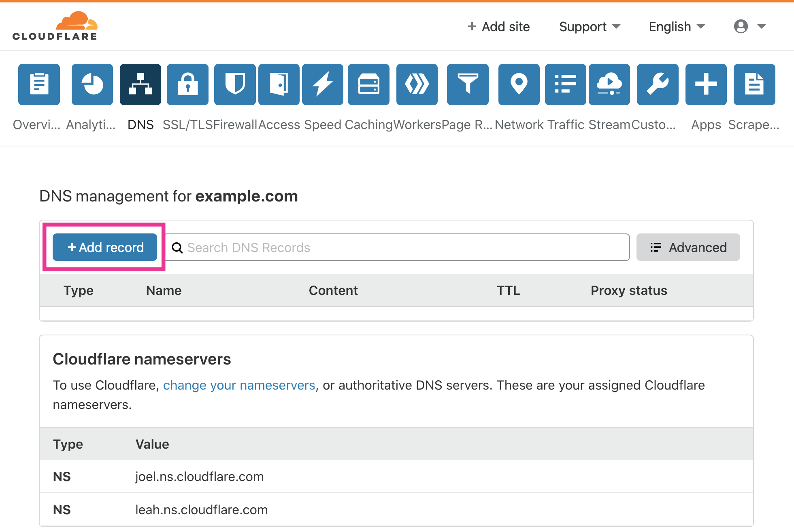Click the Cloudflare nameservers heading

tap(142, 359)
